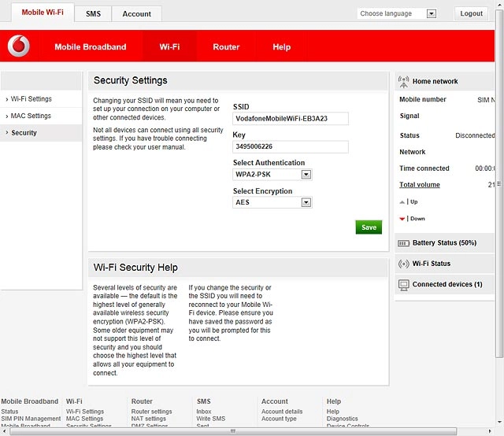
Task: Click the footer Status link
Action: 9,412
